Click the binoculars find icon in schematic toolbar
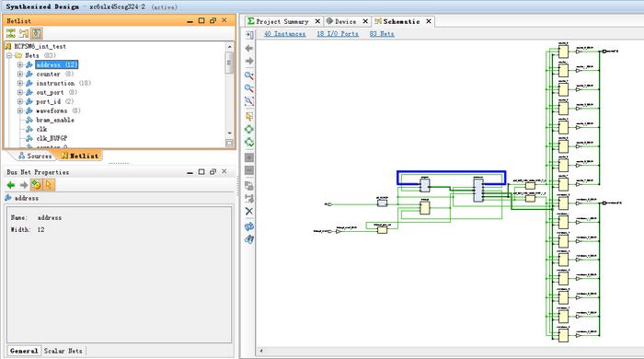This screenshot has width=644, height=359. click(x=249, y=239)
